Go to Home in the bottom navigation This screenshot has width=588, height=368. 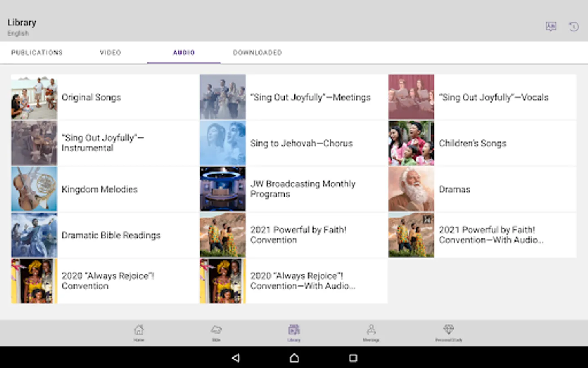click(x=139, y=333)
